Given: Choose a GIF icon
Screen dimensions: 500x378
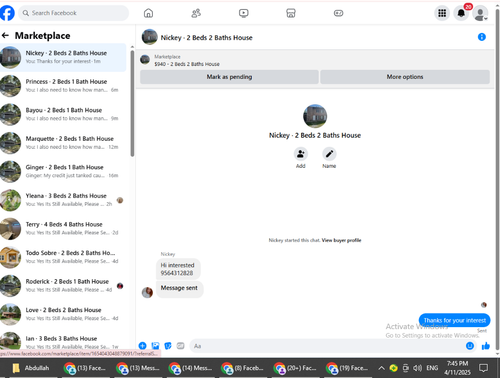Looking at the screenshot, I should coord(180,346).
